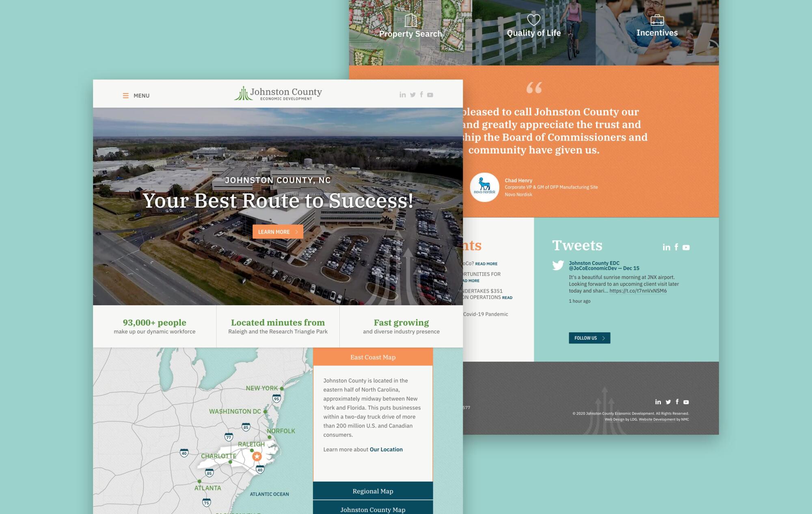812x514 pixels.
Task: Click the Property Search building icon
Action: coord(411,20)
